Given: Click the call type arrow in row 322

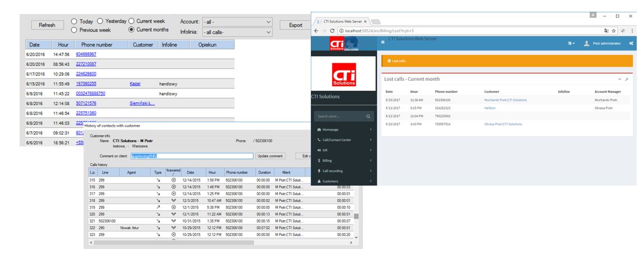Looking at the screenshot, I should coord(158,228).
